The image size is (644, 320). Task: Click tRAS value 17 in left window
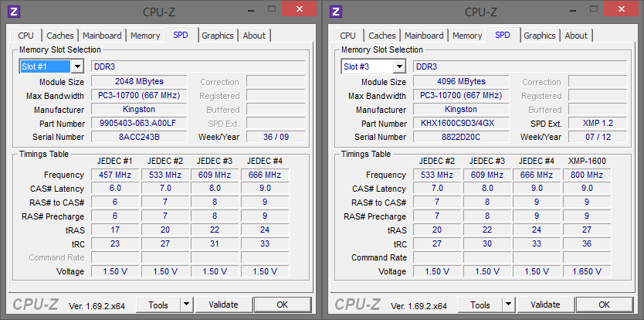pos(115,230)
